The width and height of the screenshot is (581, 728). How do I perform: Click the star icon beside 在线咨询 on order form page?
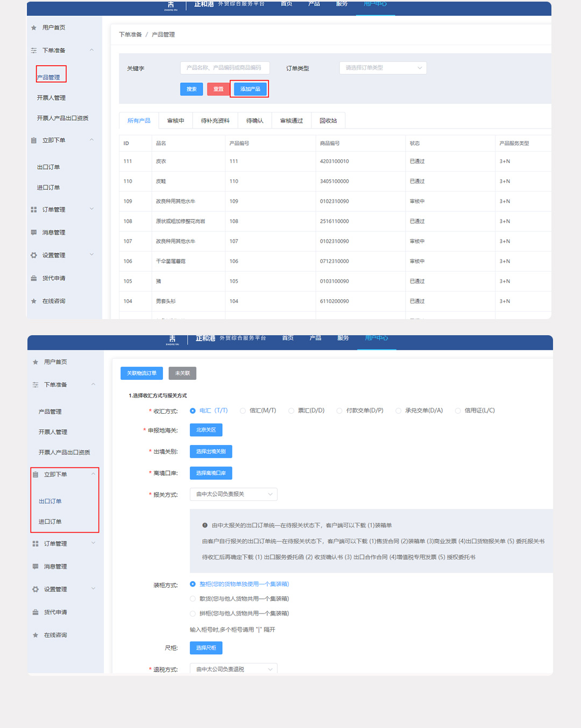click(36, 635)
